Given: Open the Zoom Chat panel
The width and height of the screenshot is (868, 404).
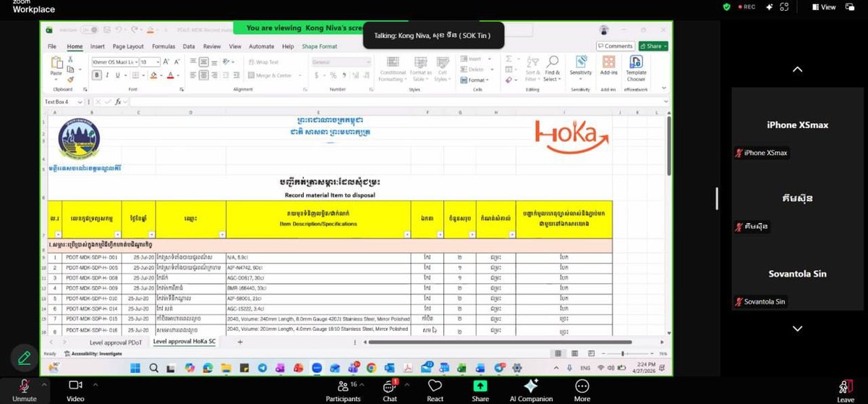Looking at the screenshot, I should tap(390, 390).
